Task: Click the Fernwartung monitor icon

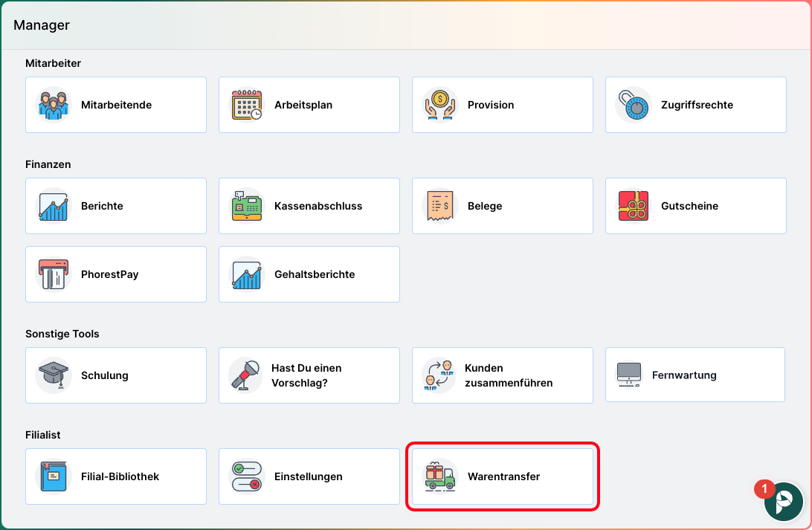Action: [x=629, y=376]
